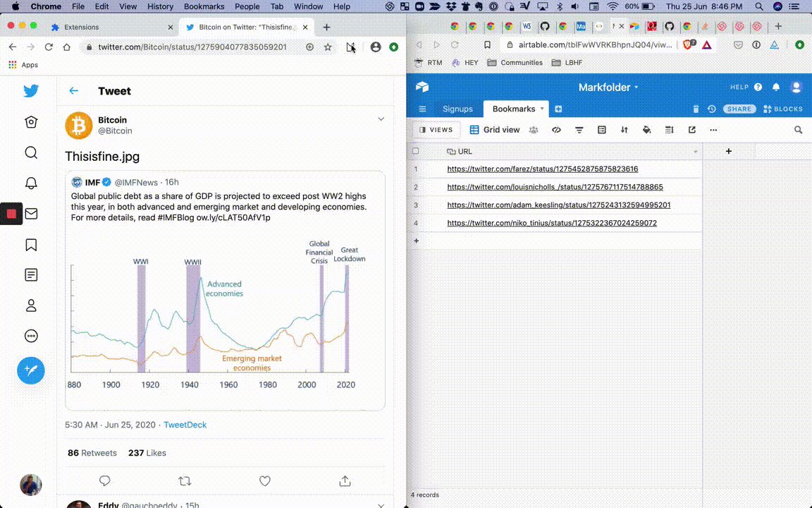Go back from Tweet view
Image resolution: width=812 pixels, height=508 pixels.
click(x=73, y=91)
